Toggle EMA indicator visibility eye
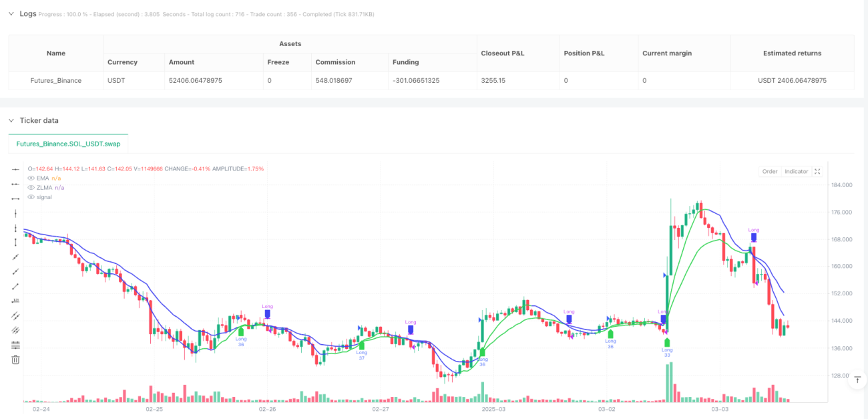Image resolution: width=868 pixels, height=419 pixels. pos(30,178)
